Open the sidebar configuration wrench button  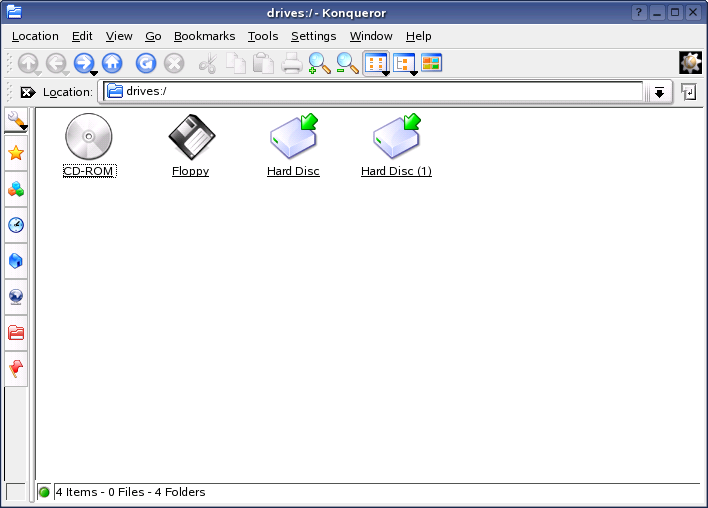coord(16,121)
